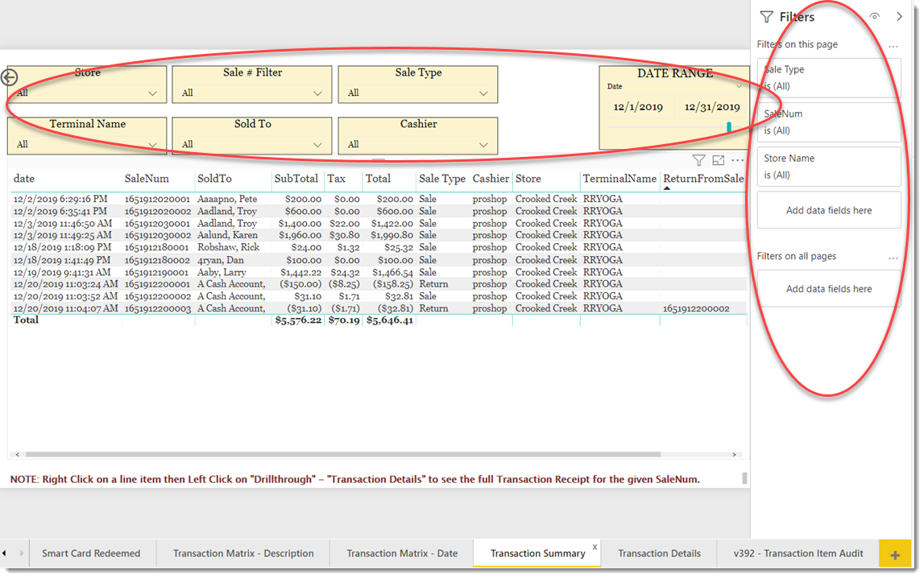924x578 pixels.
Task: Switch to the Transaction Details tab
Action: click(x=659, y=553)
